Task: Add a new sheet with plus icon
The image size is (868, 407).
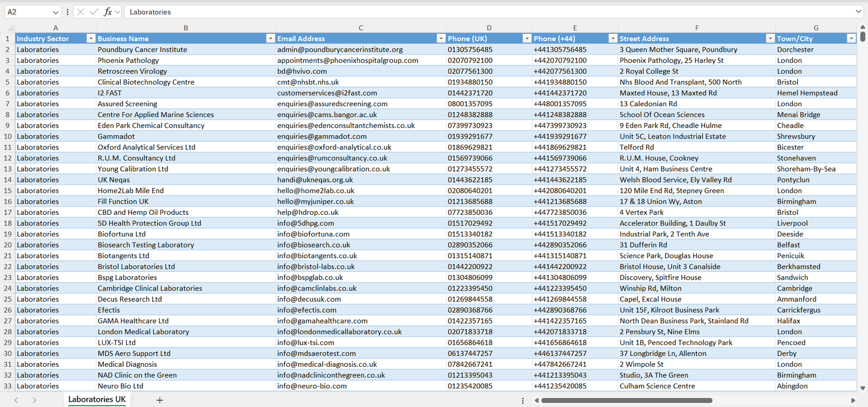Action: tap(160, 400)
